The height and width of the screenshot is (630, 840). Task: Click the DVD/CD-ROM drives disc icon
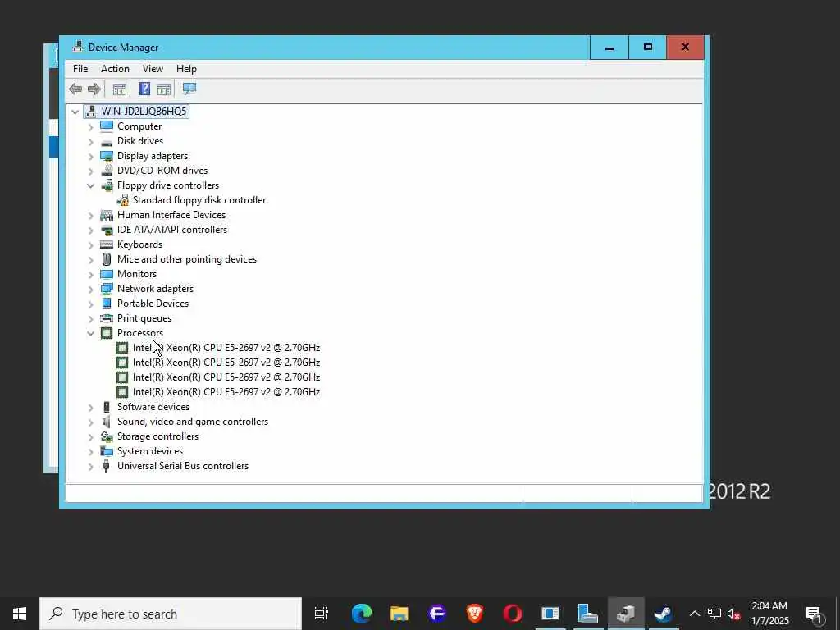coord(107,171)
